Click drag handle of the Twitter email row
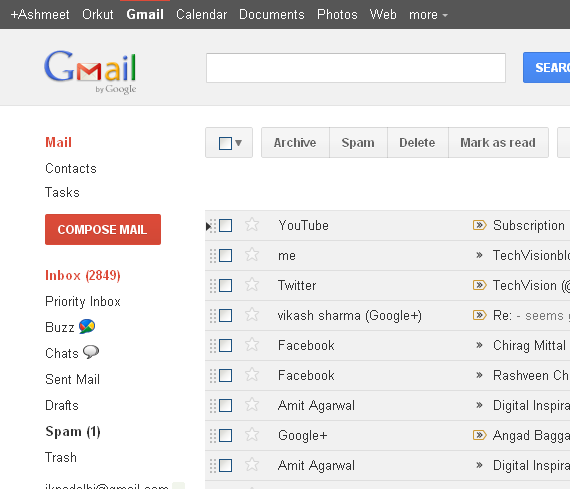Image resolution: width=570 pixels, height=489 pixels. coord(213,285)
